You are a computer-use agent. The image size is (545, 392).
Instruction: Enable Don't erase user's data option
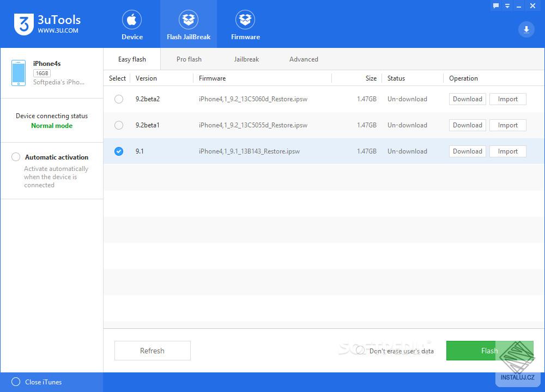(x=360, y=350)
